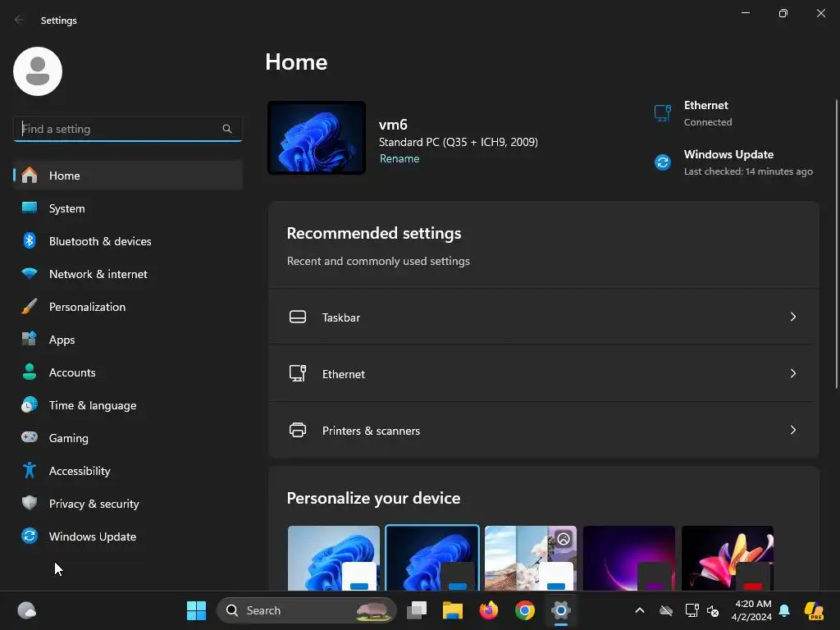
Task: Click the notification bell in system tray
Action: 784,610
